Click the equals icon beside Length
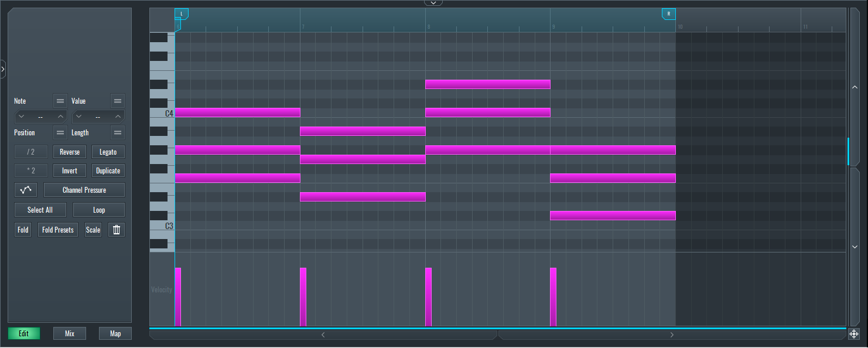This screenshot has width=868, height=348. (x=118, y=132)
